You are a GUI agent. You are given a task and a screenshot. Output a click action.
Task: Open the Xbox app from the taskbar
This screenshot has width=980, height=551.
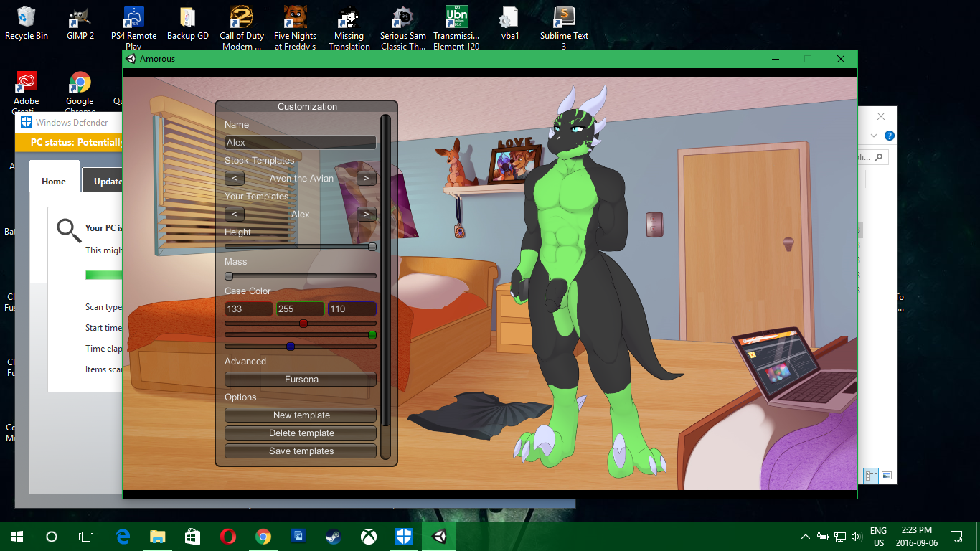(368, 536)
